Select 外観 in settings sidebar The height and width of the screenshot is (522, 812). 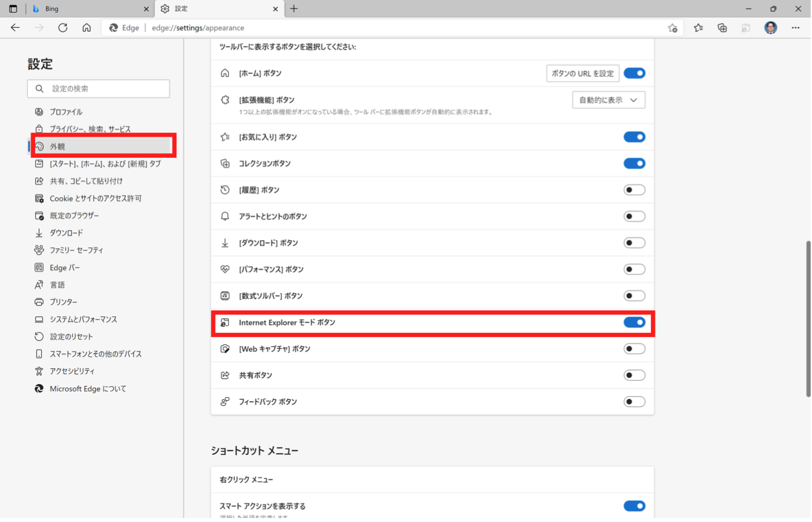pyautogui.click(x=102, y=147)
